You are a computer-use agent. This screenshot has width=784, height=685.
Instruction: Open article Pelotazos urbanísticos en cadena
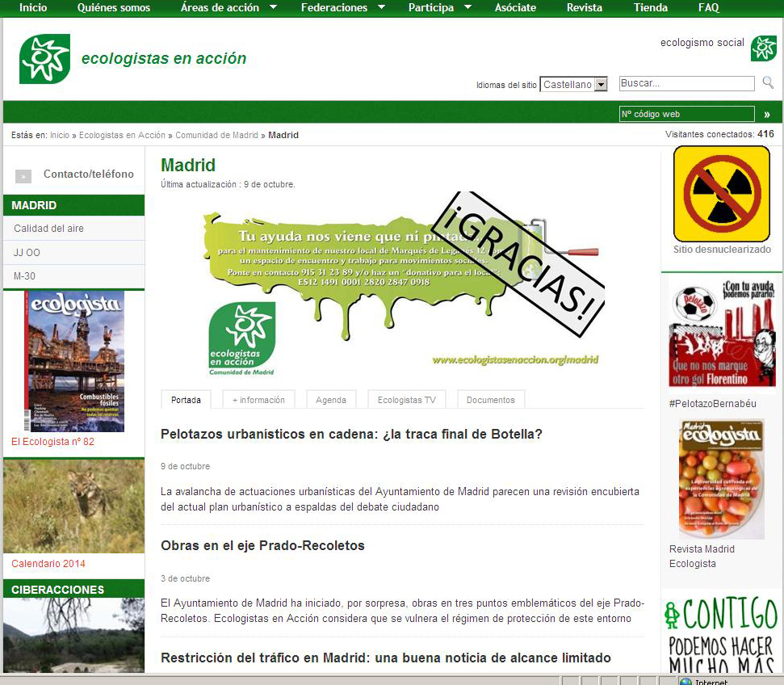pyautogui.click(x=351, y=434)
